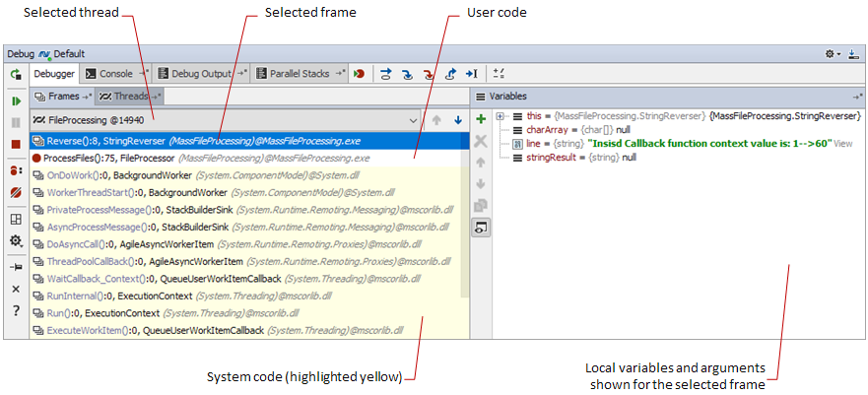868x395 pixels.
Task: Select the ExecuteWorkItem():0 frame
Action: point(245,331)
